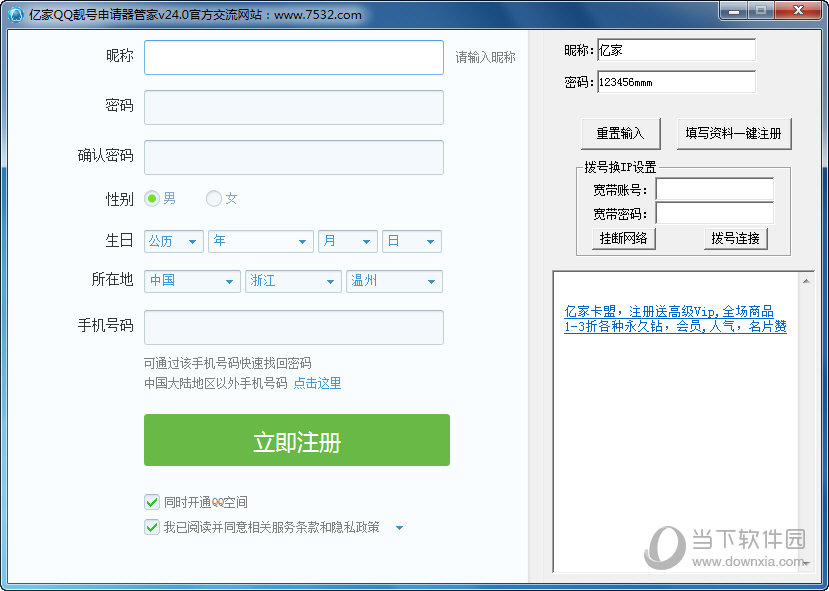Screen dimensions: 829x591
Task: Open the 浙江 province dropdown
Action: click(293, 281)
